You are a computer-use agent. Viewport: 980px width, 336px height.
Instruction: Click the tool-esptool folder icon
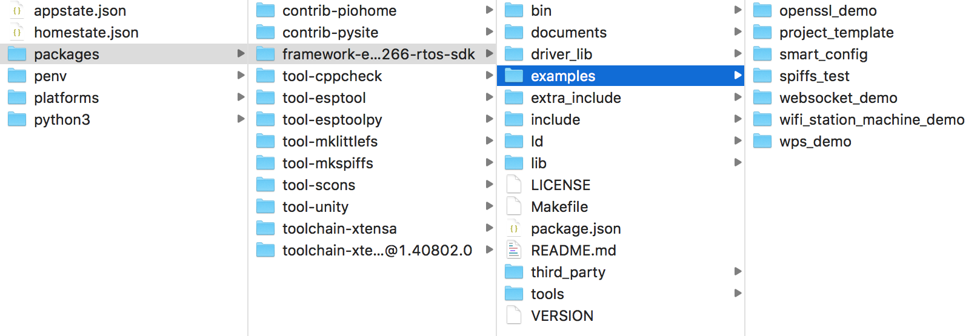[265, 98]
